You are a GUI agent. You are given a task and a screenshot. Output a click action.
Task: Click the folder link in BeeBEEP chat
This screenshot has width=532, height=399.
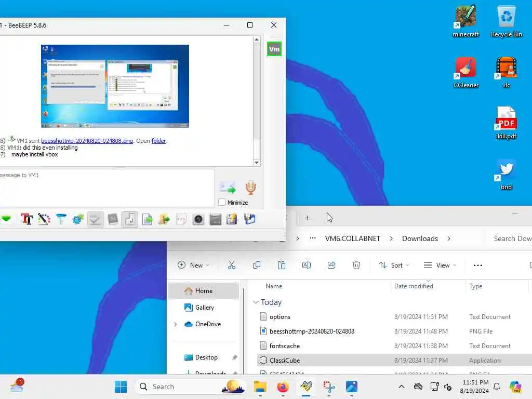(158, 141)
